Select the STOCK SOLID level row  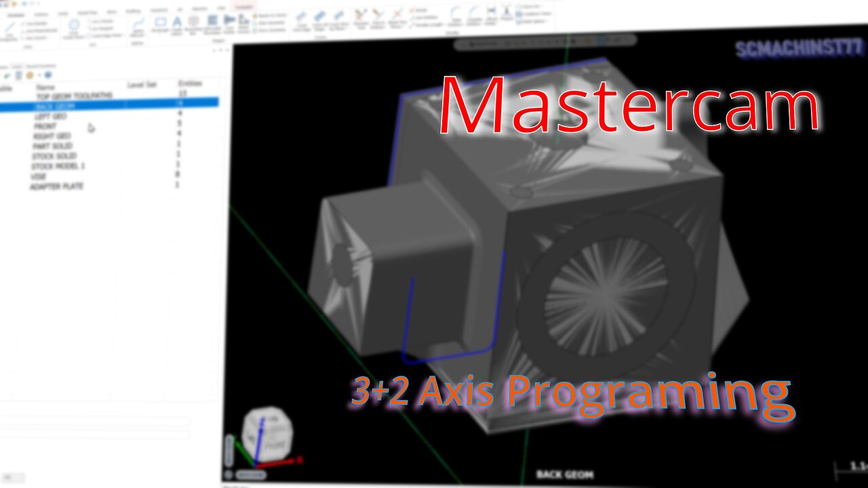pos(108,156)
